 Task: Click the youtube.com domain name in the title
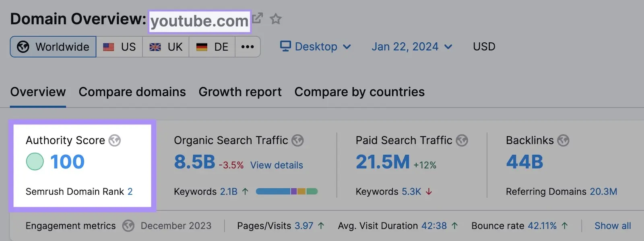click(x=200, y=21)
